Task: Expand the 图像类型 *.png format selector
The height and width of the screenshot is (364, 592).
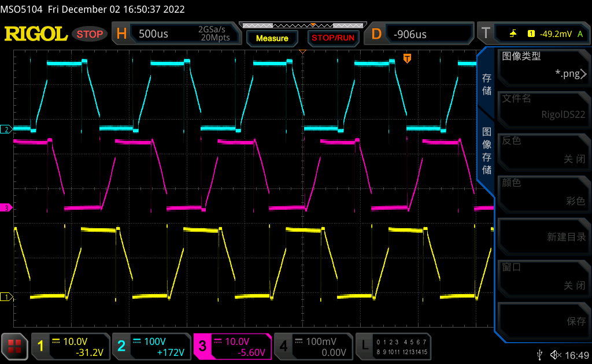Action: coord(543,65)
